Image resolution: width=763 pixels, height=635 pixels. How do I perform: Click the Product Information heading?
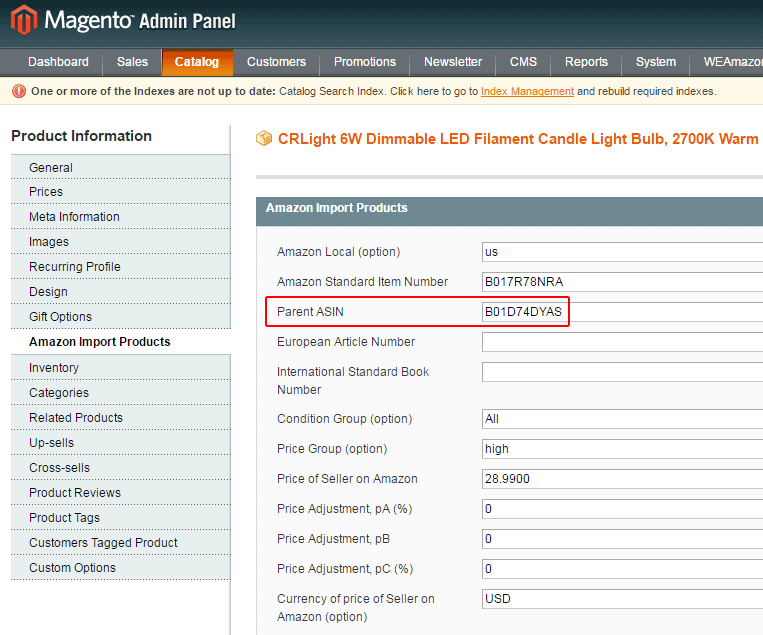(x=81, y=136)
